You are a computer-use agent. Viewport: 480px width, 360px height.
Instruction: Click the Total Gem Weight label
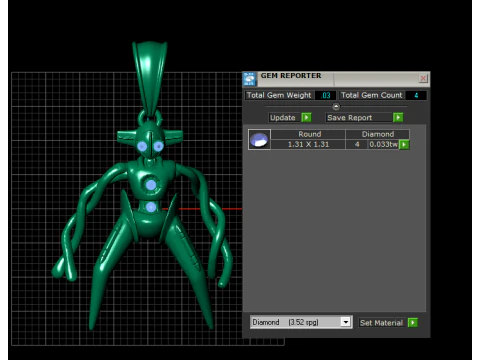click(279, 95)
